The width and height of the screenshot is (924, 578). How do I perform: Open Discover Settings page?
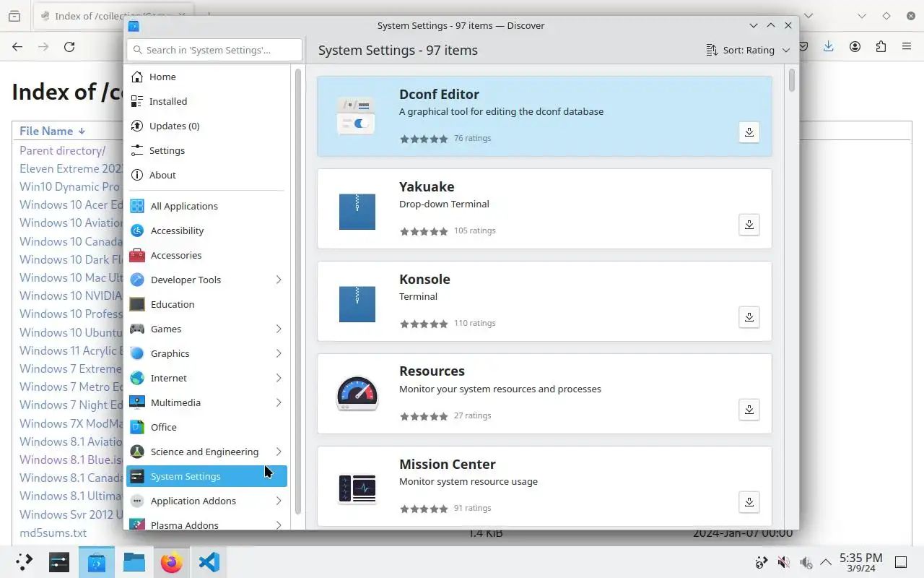click(207, 150)
